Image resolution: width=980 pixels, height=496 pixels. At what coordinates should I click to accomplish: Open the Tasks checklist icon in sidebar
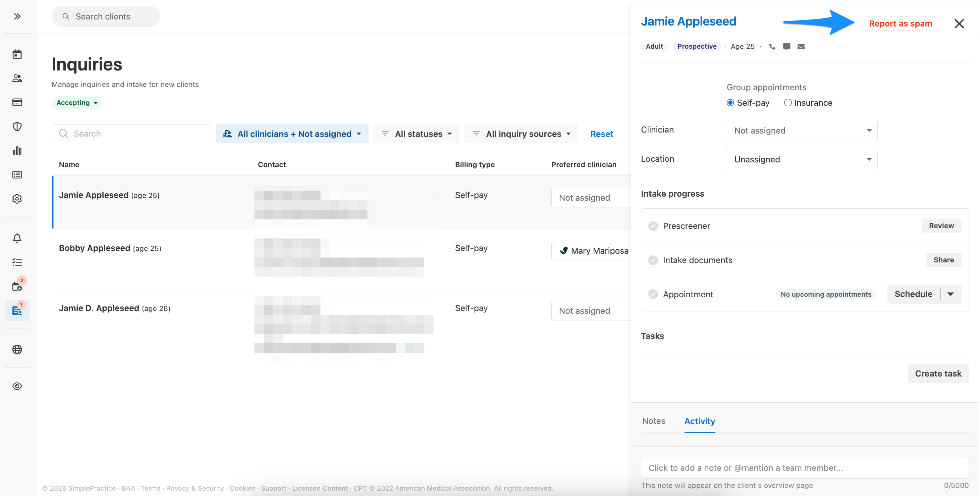pos(17,262)
